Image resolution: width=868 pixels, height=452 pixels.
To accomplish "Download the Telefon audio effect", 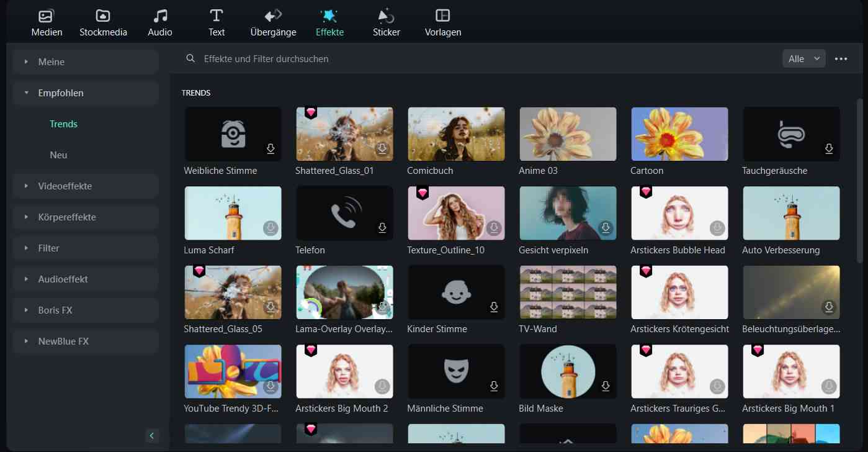I will coord(382,228).
